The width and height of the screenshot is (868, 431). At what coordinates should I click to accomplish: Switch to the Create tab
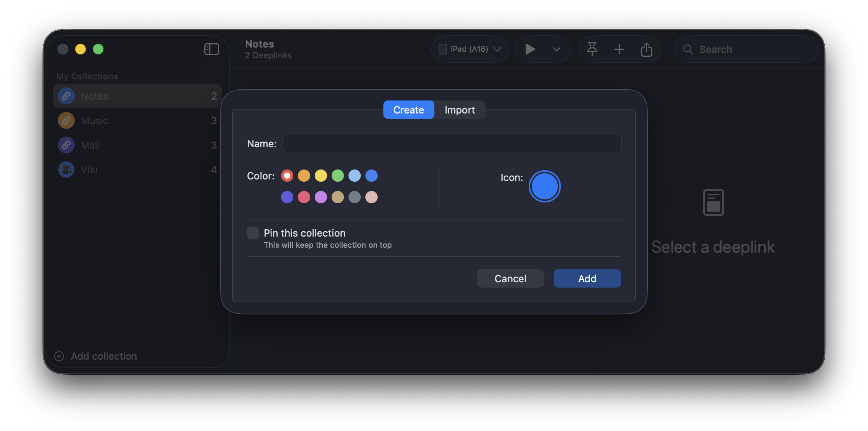pos(409,110)
